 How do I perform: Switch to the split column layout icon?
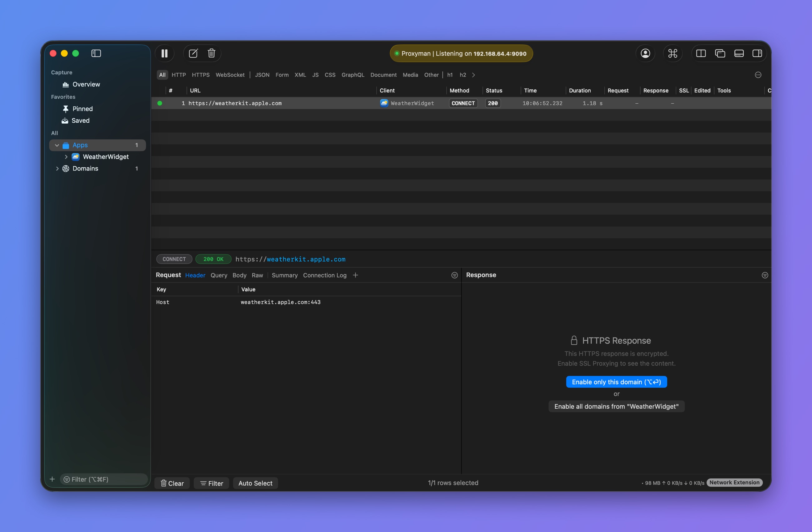(x=701, y=53)
